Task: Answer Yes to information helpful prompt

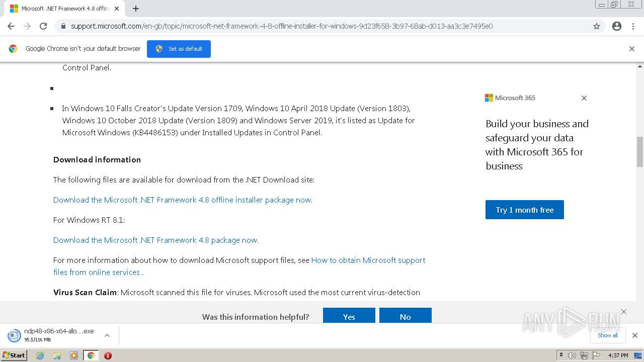Action: (349, 316)
